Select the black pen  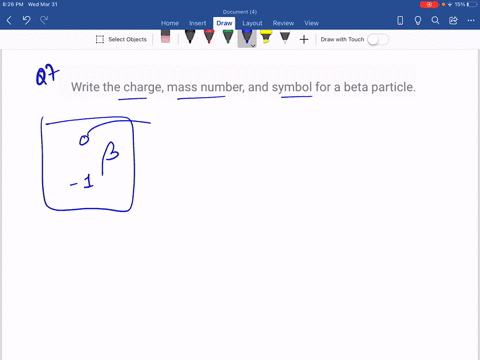[190, 37]
